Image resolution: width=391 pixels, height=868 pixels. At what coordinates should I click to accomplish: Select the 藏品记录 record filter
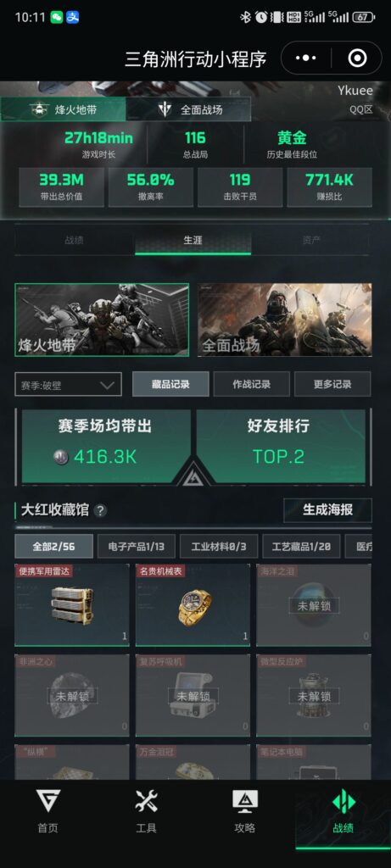click(x=170, y=384)
